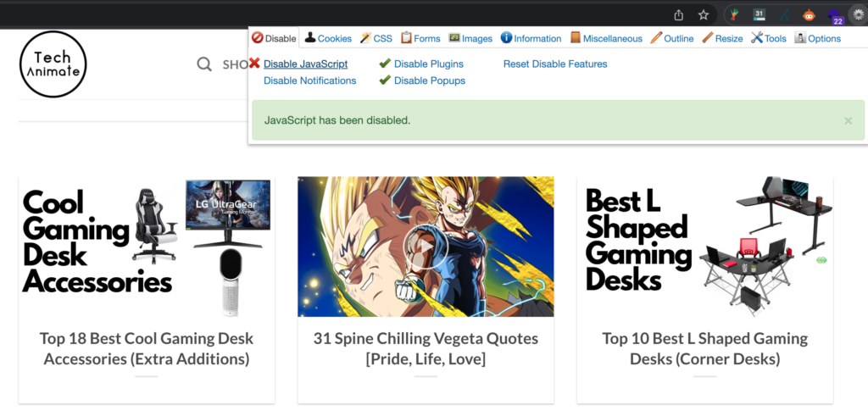The width and height of the screenshot is (868, 416).
Task: Toggle Disable Popups option
Action: pyautogui.click(x=429, y=80)
